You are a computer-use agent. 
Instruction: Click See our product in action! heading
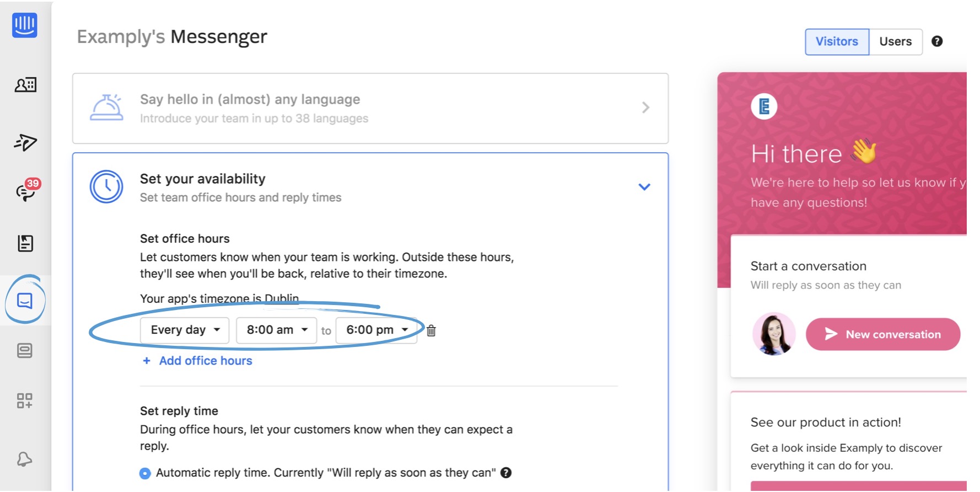[826, 423]
